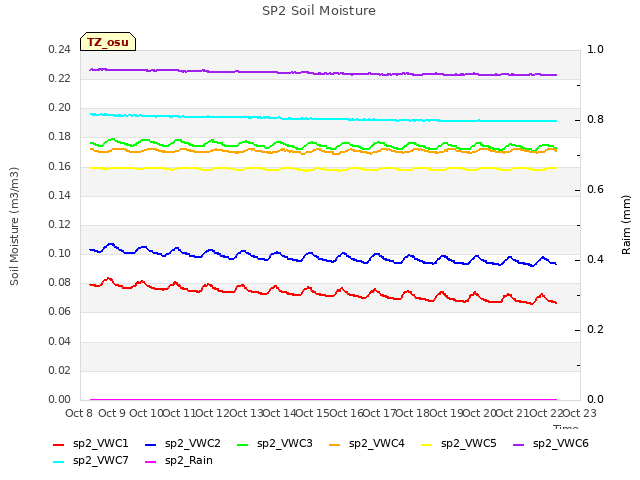
Task: Toggle the sp2_VWC5 legend entry
Action: pyautogui.click(x=459, y=444)
